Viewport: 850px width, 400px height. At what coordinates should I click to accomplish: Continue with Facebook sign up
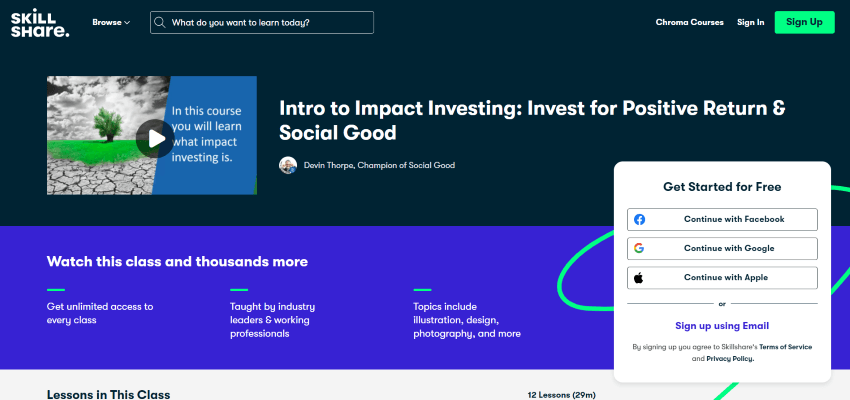722,220
